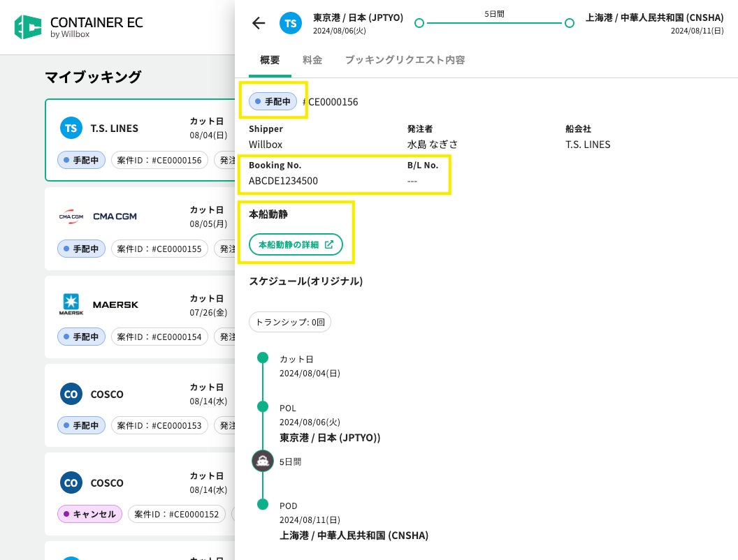Click 手配中 badge on the #CE0000155 card
Screen dimensions: 738x560
pos(82,249)
